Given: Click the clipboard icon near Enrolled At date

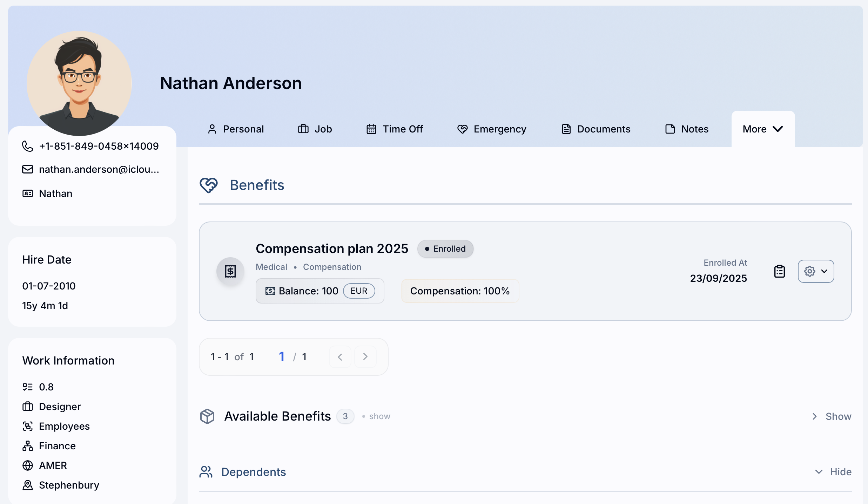Looking at the screenshot, I should coord(779,271).
